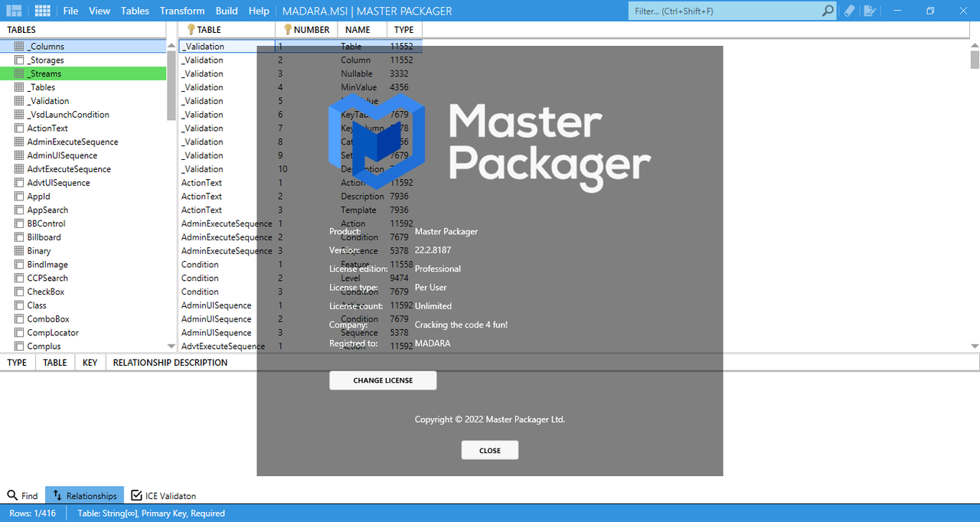Click the edit document icon near eraser
Image resolution: width=980 pixels, height=522 pixels.
(869, 11)
